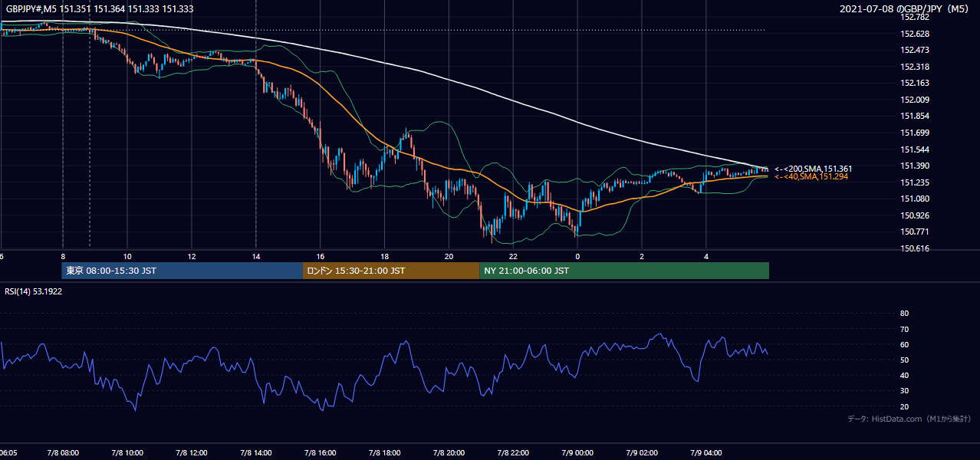Click price label 152.473 on price axis

(x=914, y=50)
